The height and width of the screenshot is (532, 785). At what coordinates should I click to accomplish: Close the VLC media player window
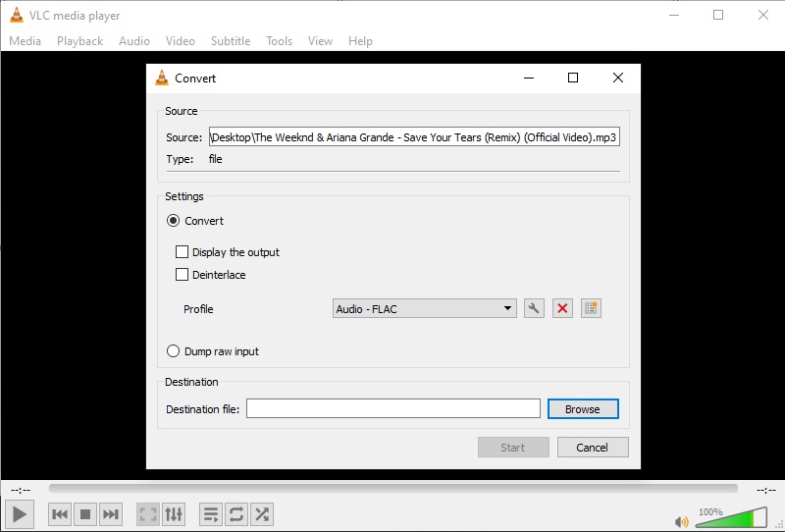tap(763, 15)
